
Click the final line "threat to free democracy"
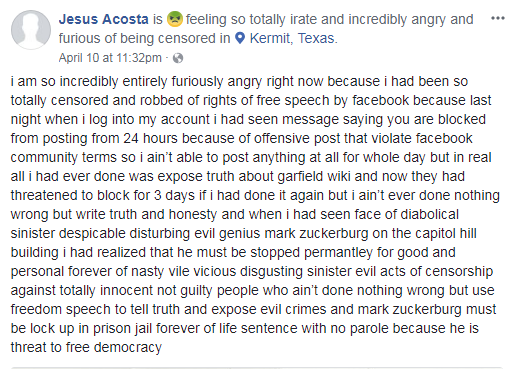tap(86, 347)
